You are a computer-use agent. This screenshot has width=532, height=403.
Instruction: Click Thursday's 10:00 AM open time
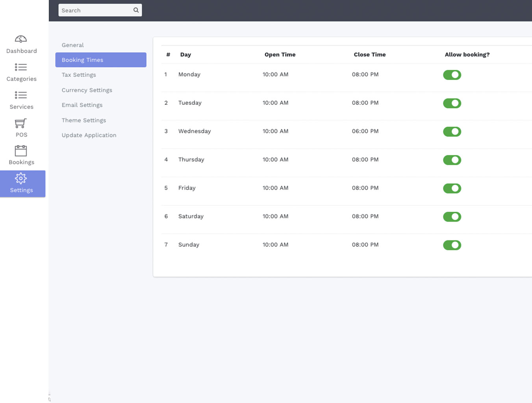click(276, 159)
